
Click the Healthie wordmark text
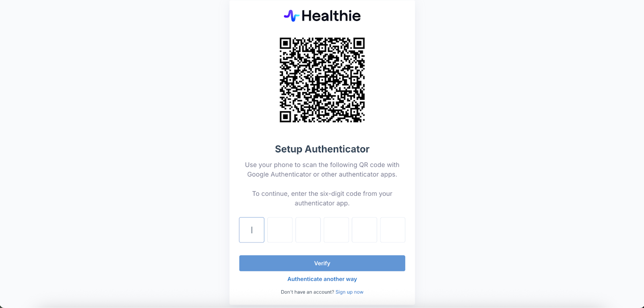(331, 16)
